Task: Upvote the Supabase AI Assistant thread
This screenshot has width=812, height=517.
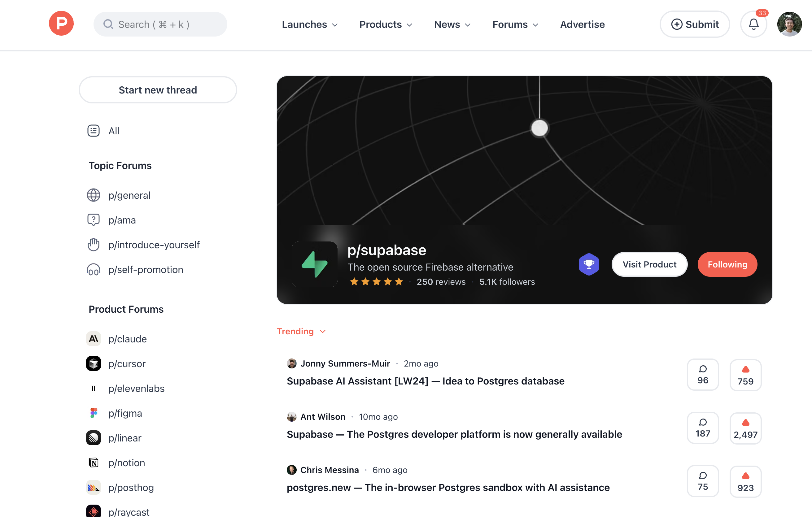Action: [745, 375]
